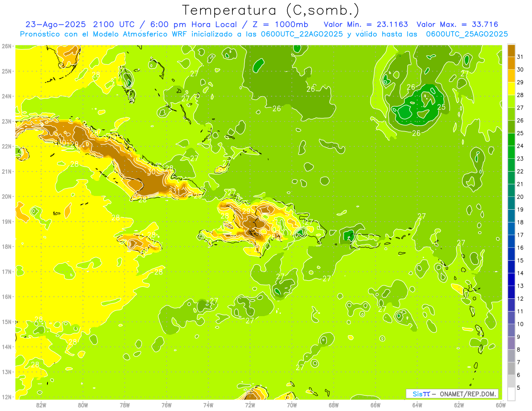Click the 18N latitude axis label
Viewport: 532px width, 411px height.
pos(7,246)
